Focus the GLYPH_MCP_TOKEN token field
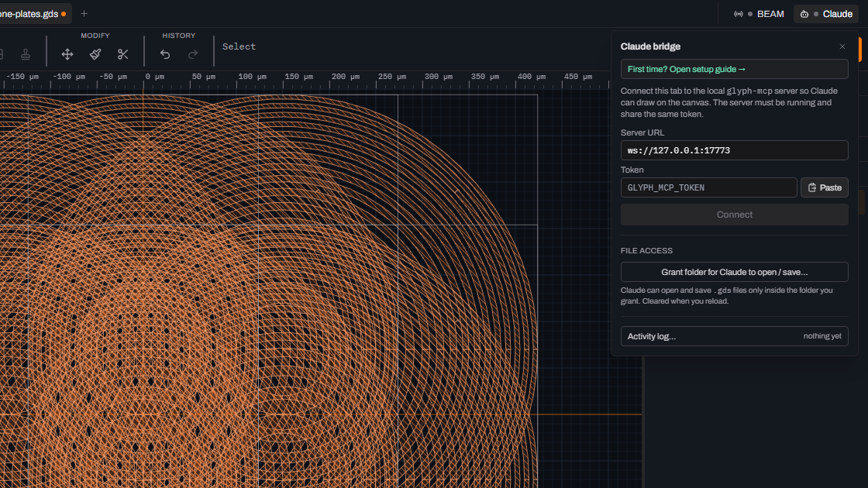The height and width of the screenshot is (488, 868). (708, 187)
